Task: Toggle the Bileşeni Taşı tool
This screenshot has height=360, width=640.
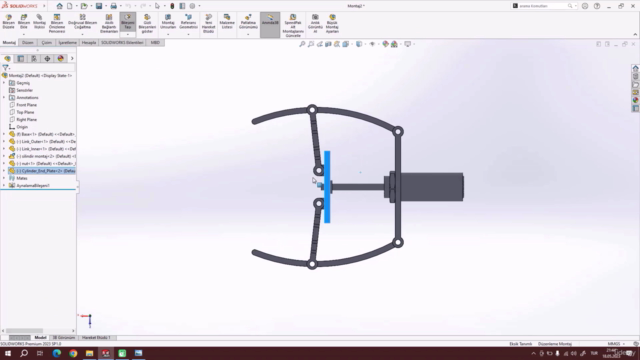Action: pos(127,22)
